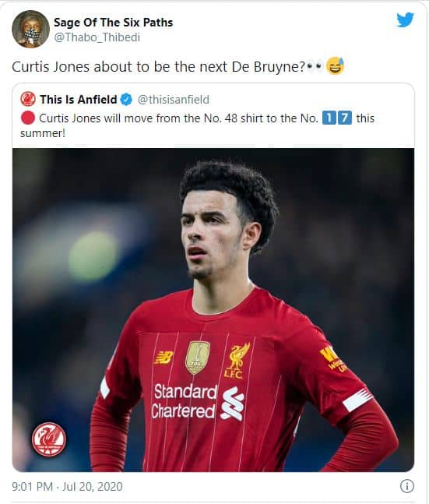
Task: Click the quoted tweet shirt number text
Action: coord(197,125)
